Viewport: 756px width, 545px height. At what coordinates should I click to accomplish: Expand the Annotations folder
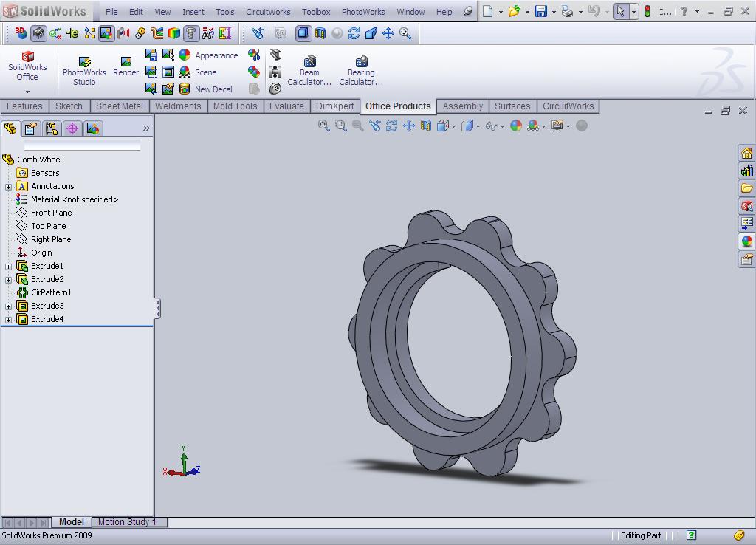click(x=8, y=187)
